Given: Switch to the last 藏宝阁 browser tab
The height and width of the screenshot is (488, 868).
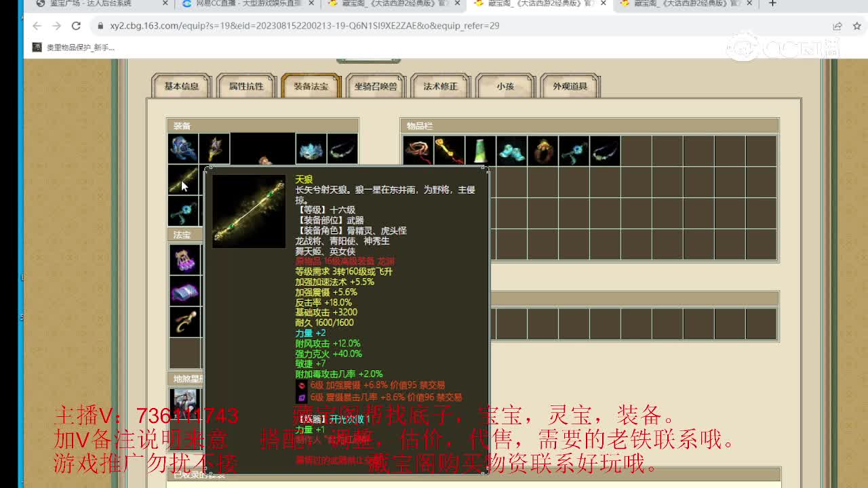Looking at the screenshot, I should 685,4.
